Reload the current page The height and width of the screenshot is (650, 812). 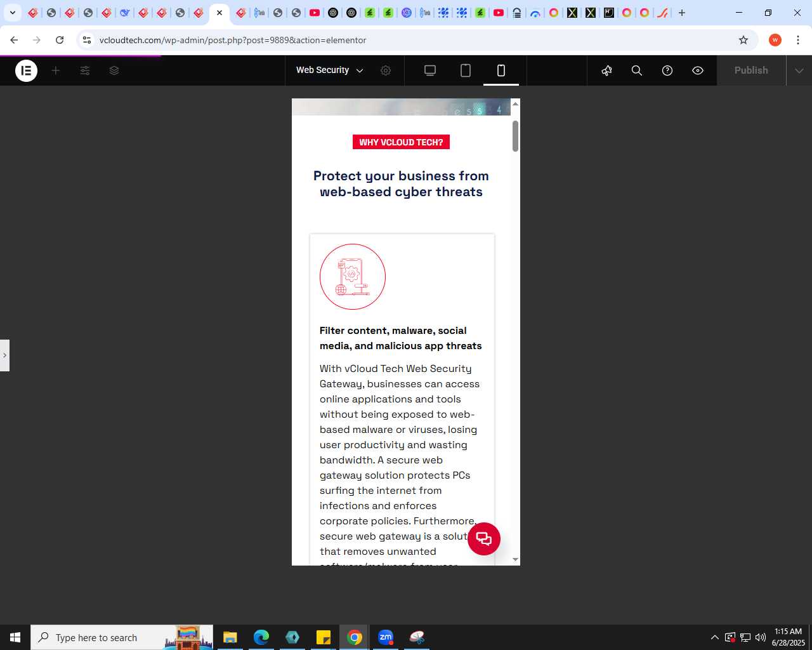coord(60,40)
